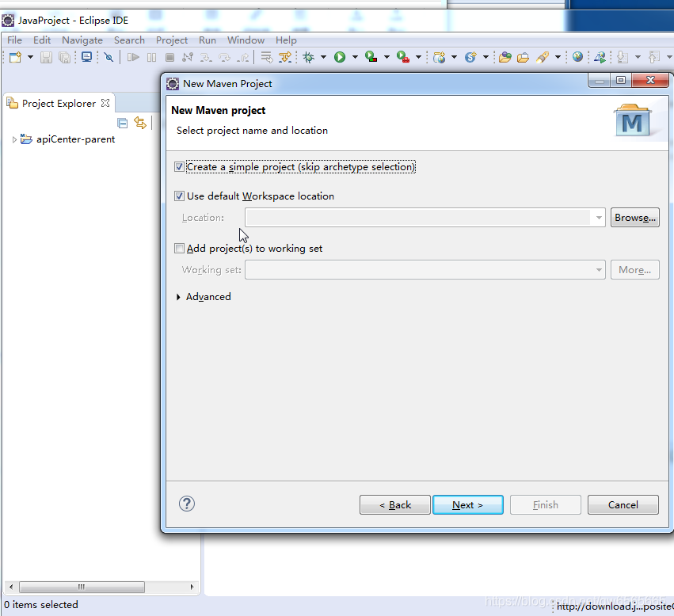The image size is (674, 616).
Task: Click the Skip All Breakpoints icon
Action: (x=109, y=57)
